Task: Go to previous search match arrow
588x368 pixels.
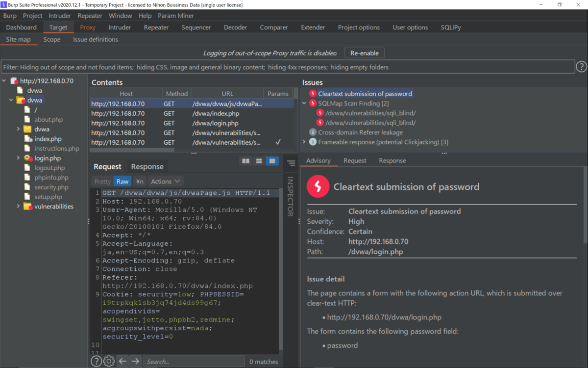Action: coord(122,361)
